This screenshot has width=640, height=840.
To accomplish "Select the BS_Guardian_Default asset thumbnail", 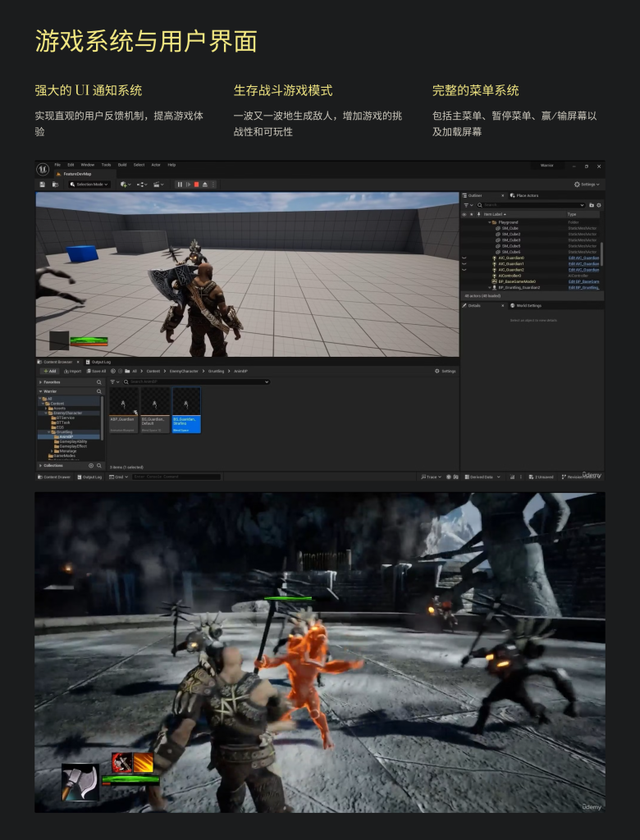I will 155,410.
